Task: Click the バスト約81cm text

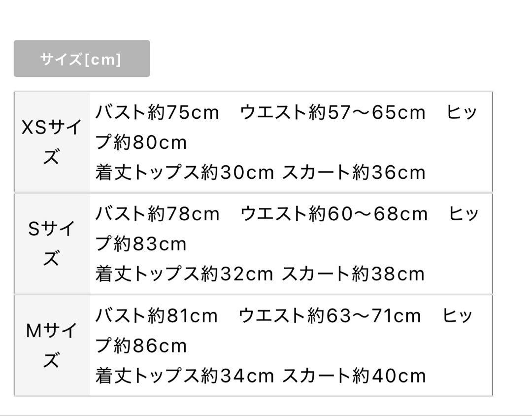Action: click(x=157, y=315)
